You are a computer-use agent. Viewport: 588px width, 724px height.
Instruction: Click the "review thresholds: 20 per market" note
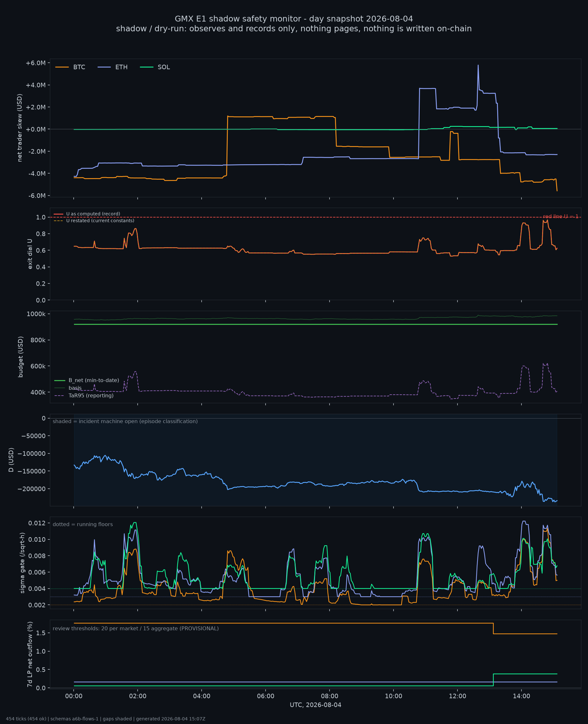click(x=135, y=629)
